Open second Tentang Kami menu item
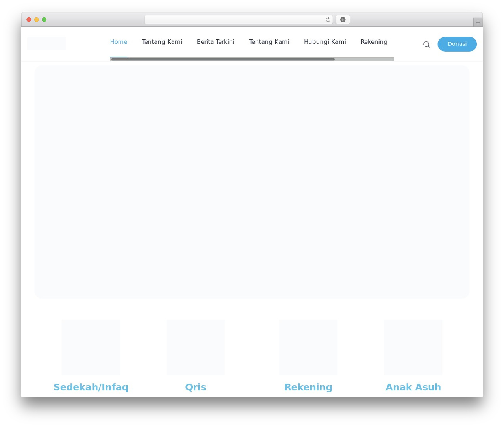504x427 pixels. point(269,42)
